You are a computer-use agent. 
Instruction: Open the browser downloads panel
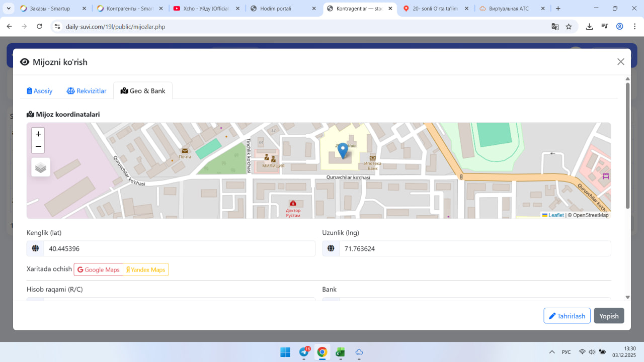point(590,27)
